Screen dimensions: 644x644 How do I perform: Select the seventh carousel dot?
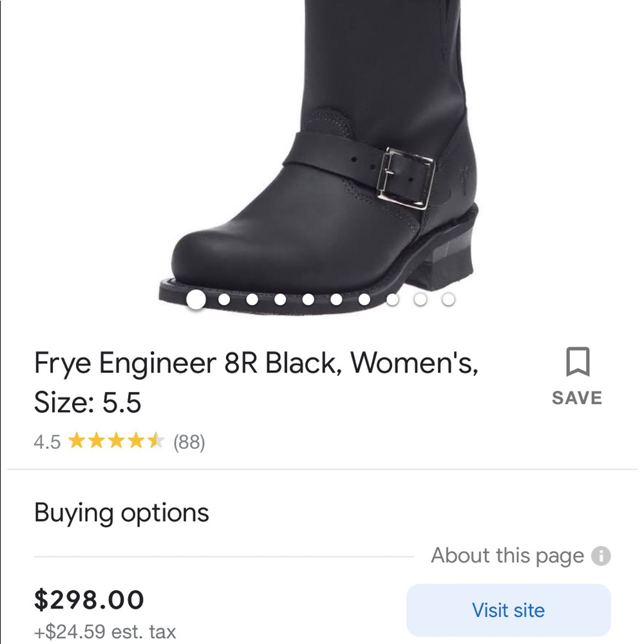364,299
